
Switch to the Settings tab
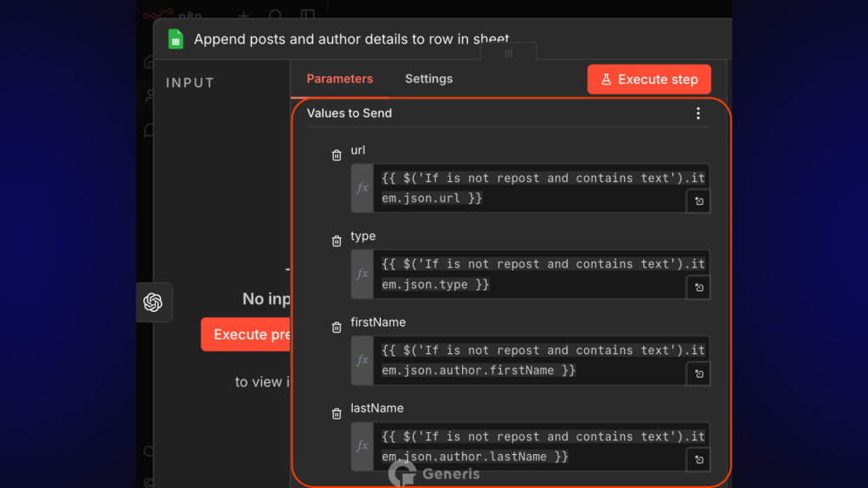428,79
